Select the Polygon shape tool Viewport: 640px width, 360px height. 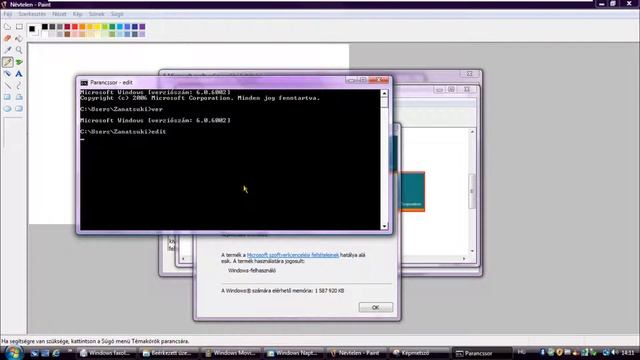tap(19, 97)
